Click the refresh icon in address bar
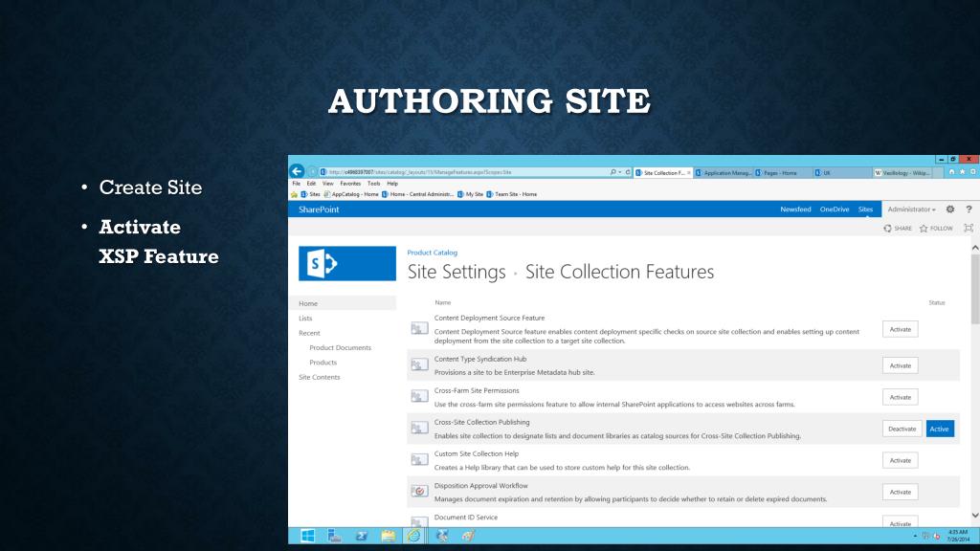This screenshot has width=980, height=551. click(x=628, y=172)
